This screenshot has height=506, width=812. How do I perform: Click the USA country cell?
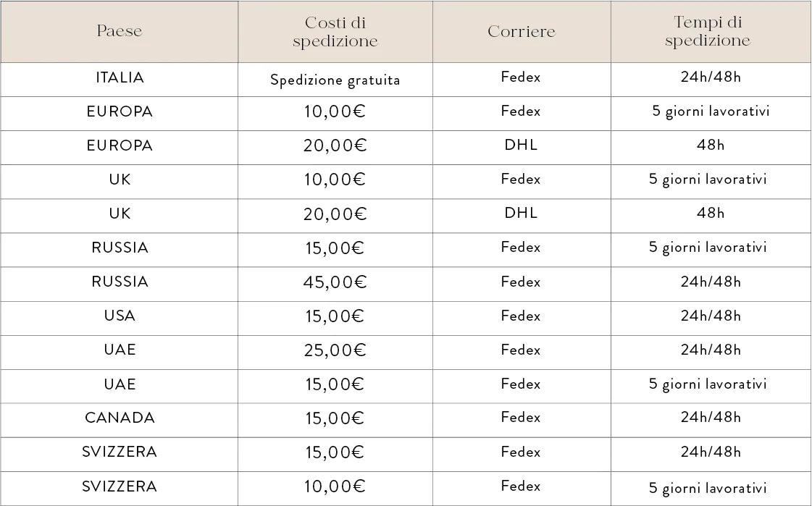point(120,316)
